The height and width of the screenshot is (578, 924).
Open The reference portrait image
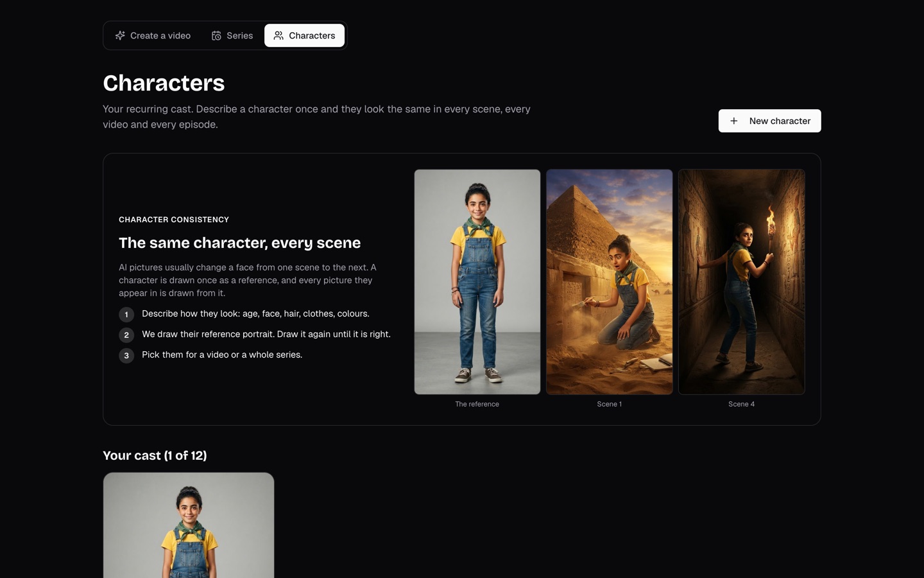point(477,282)
